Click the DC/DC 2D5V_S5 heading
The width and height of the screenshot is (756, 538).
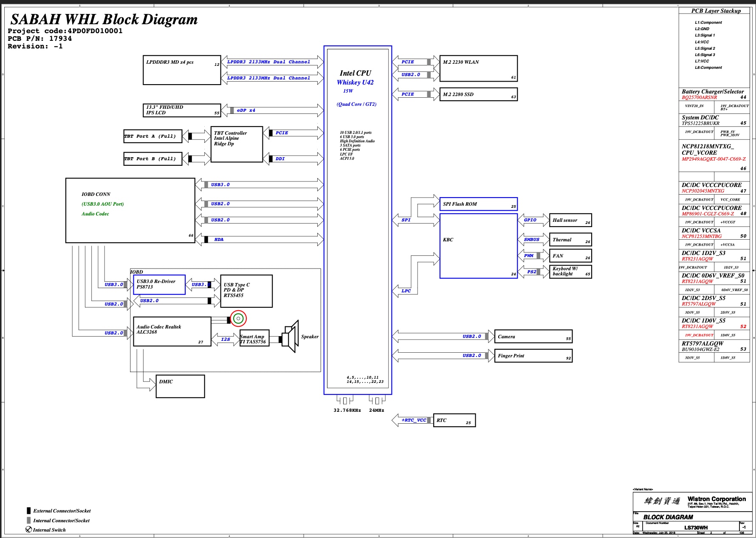[704, 298]
